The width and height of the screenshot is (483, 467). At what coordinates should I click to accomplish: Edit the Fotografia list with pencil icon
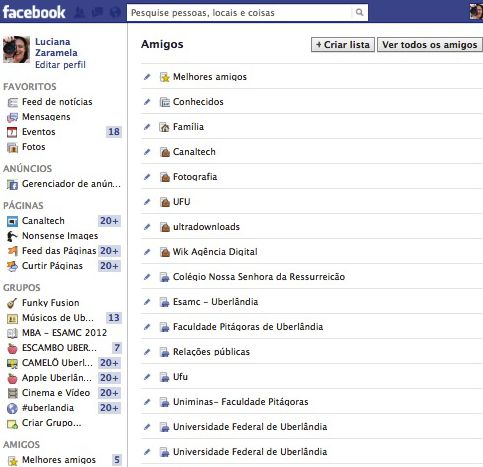click(x=147, y=177)
